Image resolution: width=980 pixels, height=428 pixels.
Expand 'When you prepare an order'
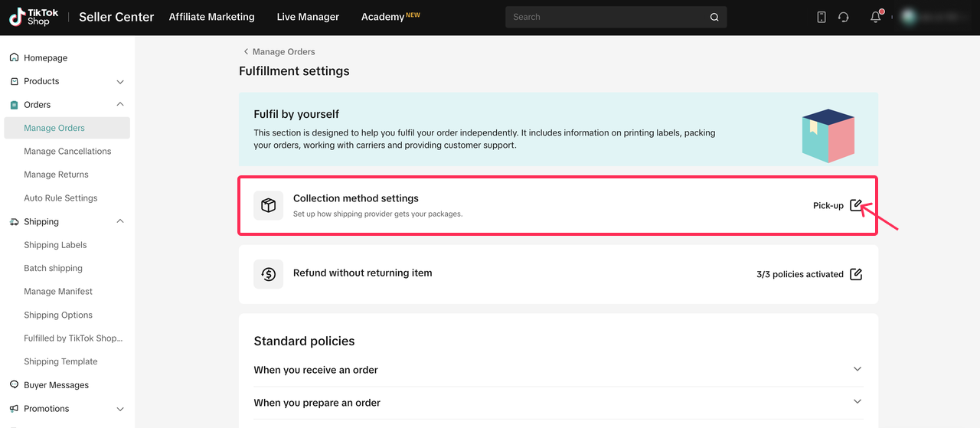(857, 402)
